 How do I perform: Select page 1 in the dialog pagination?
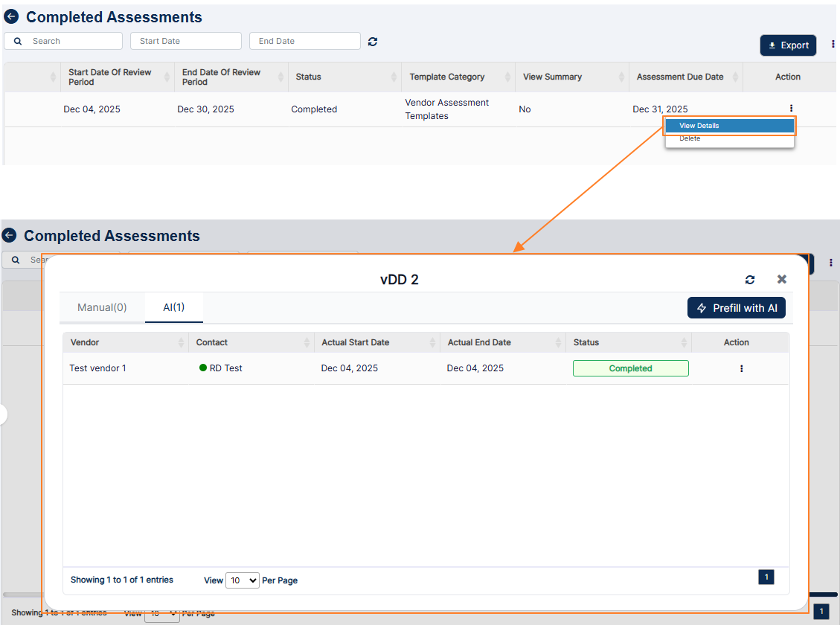point(766,577)
